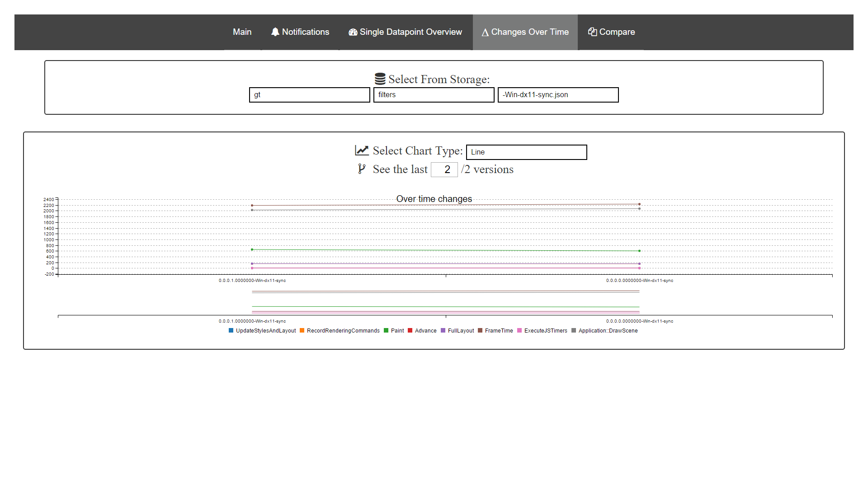Open the Single Datapoint Overview page
868x488 pixels.
point(406,32)
